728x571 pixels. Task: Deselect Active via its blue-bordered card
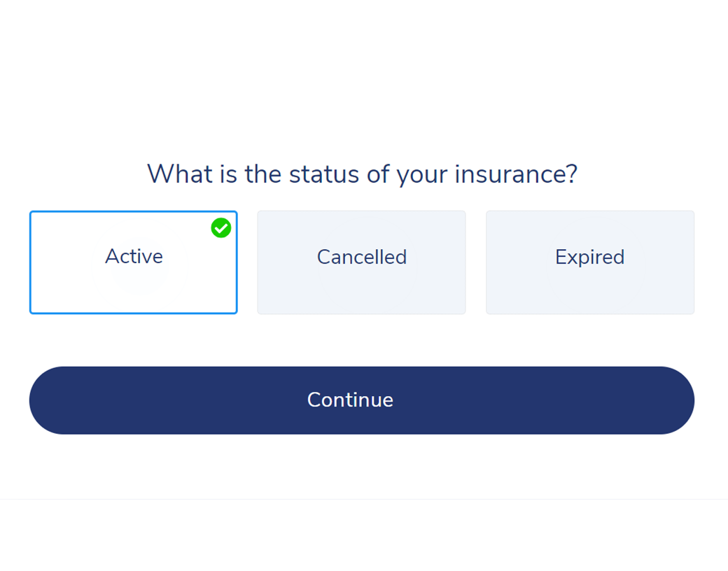pos(134,262)
